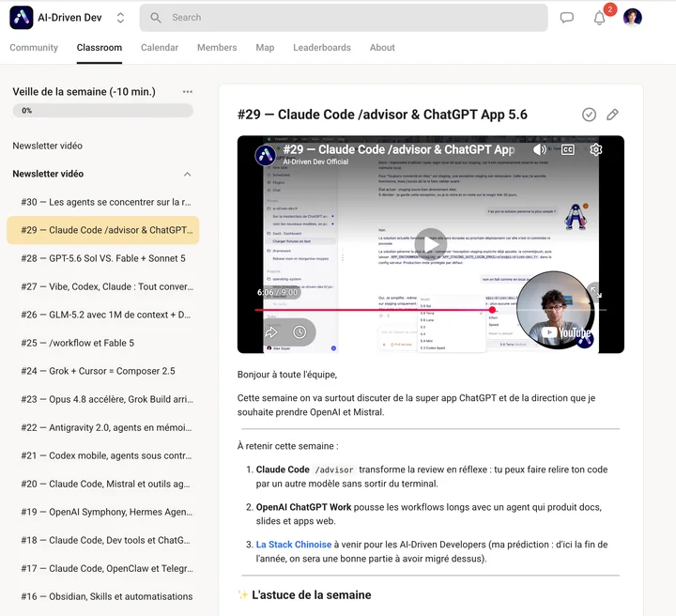This screenshot has height=616, width=676.
Task: Open the La Stack Chinoise link
Action: coord(294,545)
